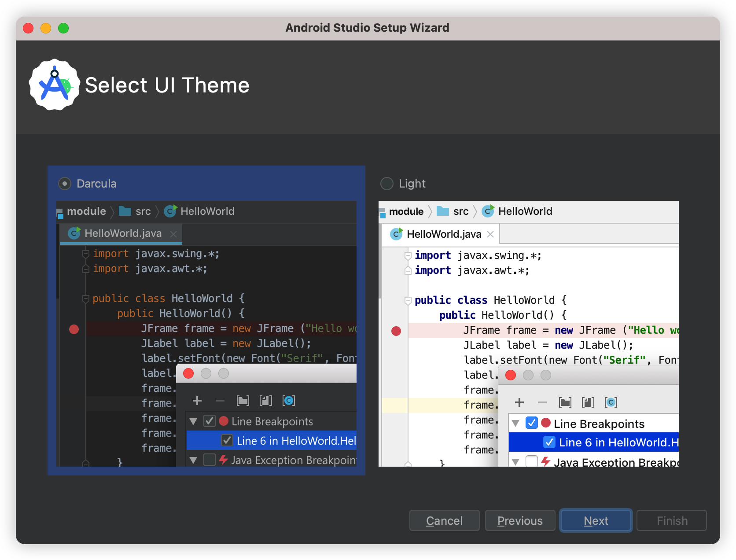Click group-by-file icon in Light preview
The height and width of the screenshot is (560, 736).
pyautogui.click(x=588, y=402)
